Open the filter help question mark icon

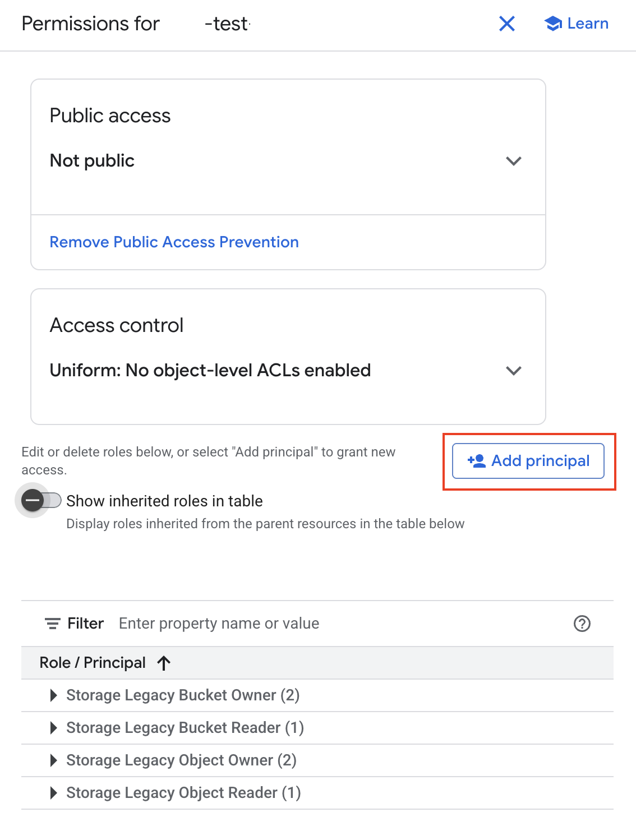pyautogui.click(x=582, y=624)
